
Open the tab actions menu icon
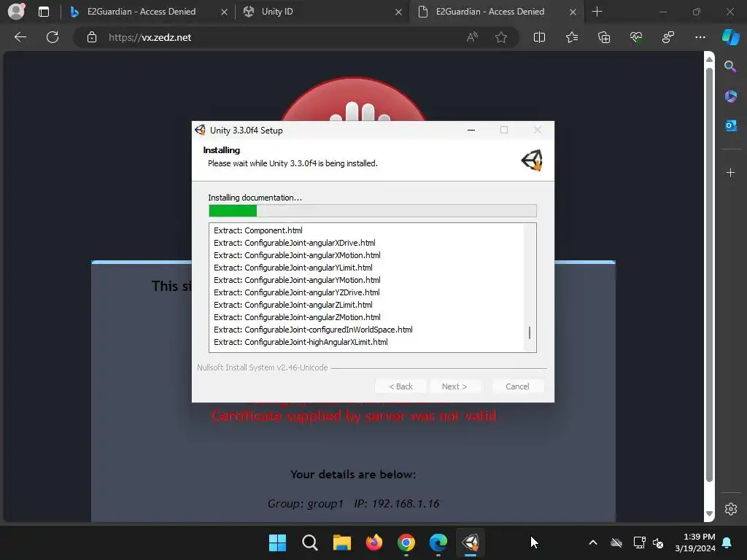click(x=43, y=12)
